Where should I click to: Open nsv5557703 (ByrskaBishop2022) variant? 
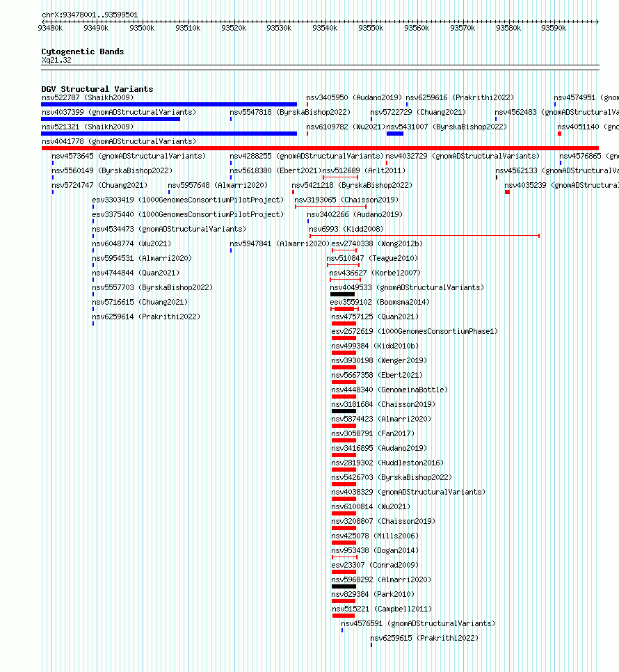pyautogui.click(x=152, y=287)
